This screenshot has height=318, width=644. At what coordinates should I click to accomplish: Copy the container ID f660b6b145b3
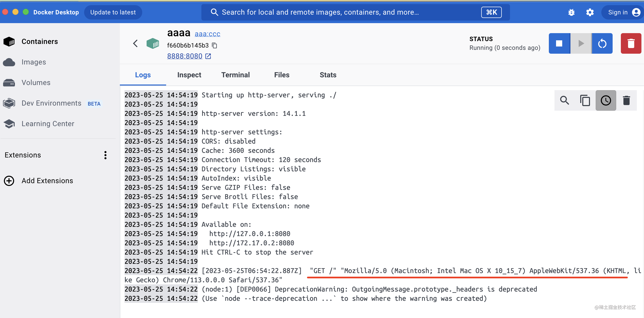click(x=214, y=45)
